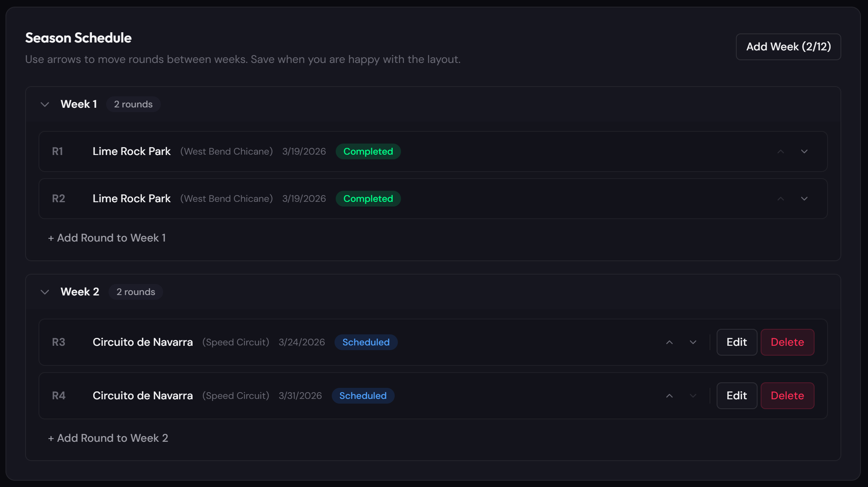The width and height of the screenshot is (868, 487).
Task: Add a round to Week 1
Action: (x=107, y=238)
